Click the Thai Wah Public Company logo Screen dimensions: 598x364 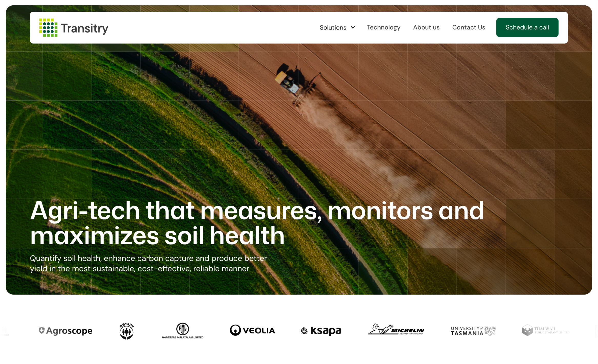[545, 330]
